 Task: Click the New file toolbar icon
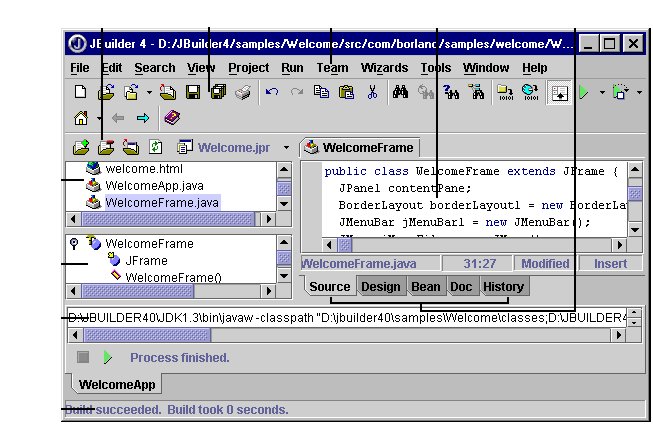(80, 92)
